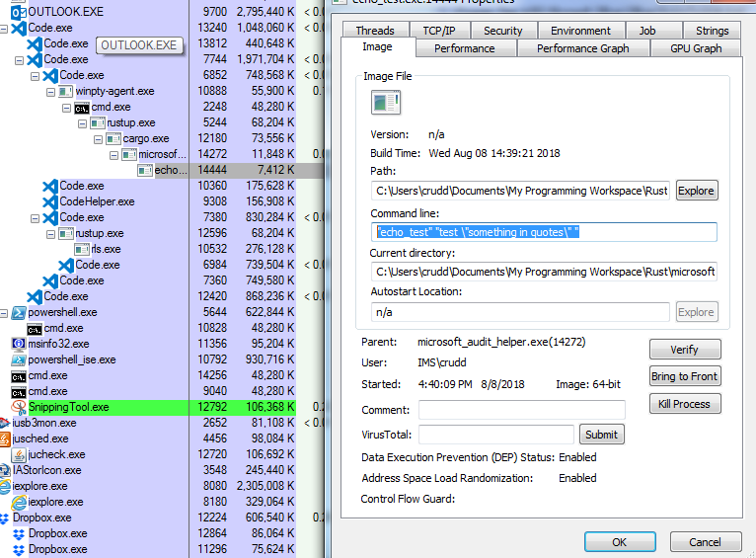
Task: Click the powershell_ise.exe process icon
Action: [19, 359]
